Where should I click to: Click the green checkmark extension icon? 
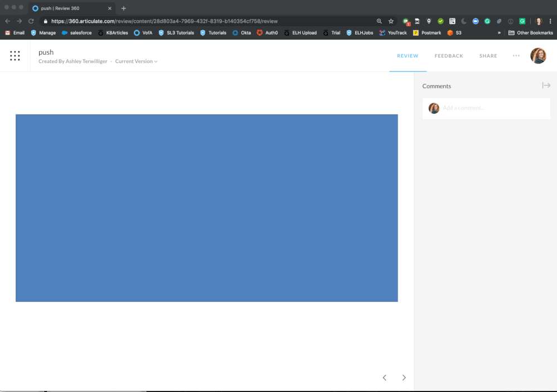[x=440, y=21]
